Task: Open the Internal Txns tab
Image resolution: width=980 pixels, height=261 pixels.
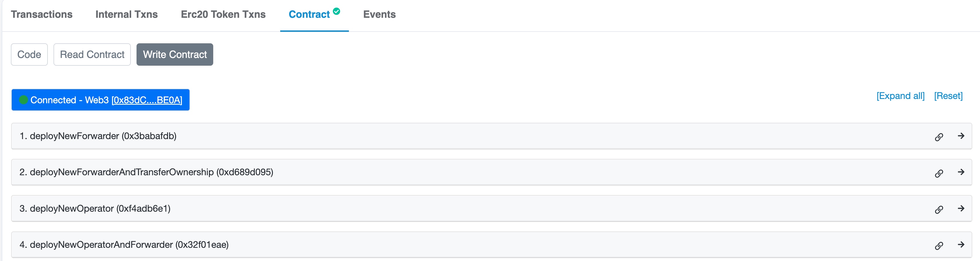Action: click(126, 14)
